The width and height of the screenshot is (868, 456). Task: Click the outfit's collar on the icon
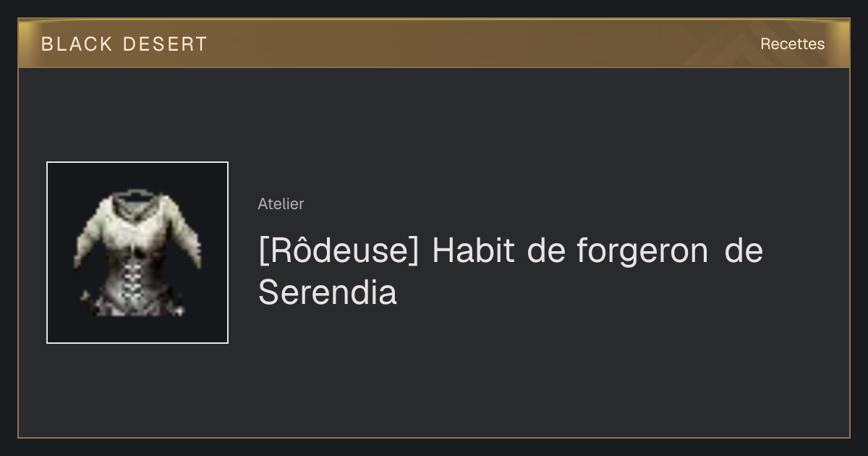138,206
